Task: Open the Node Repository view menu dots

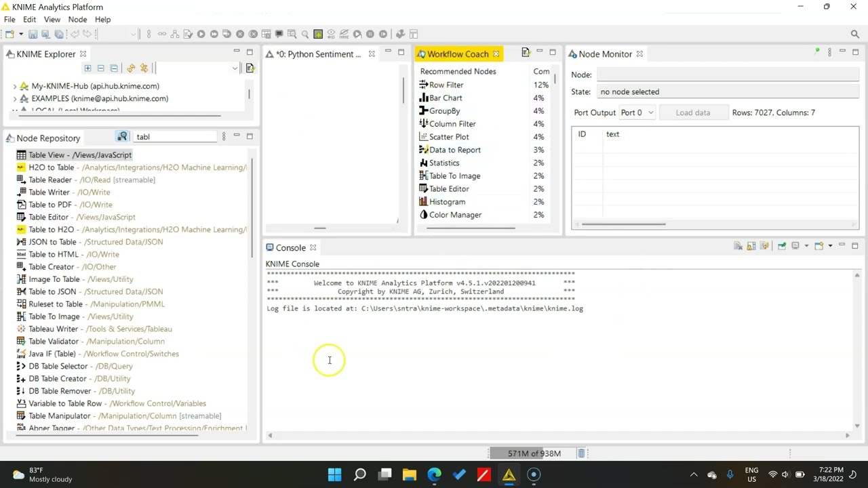Action: click(x=224, y=137)
